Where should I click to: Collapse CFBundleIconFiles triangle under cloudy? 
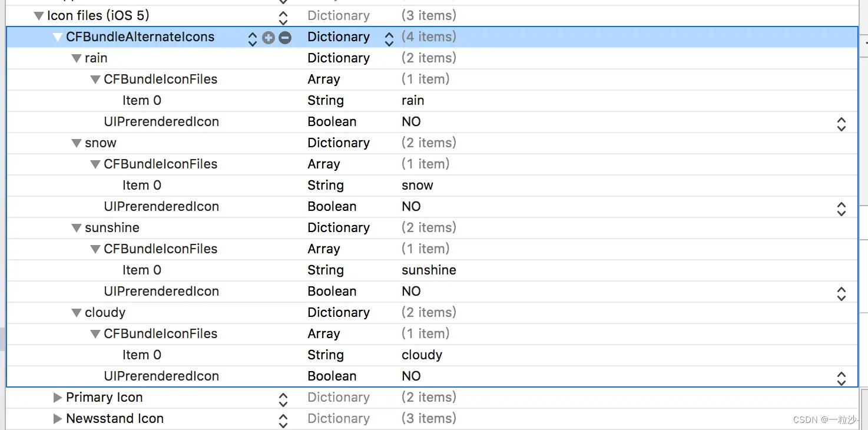[x=95, y=334]
